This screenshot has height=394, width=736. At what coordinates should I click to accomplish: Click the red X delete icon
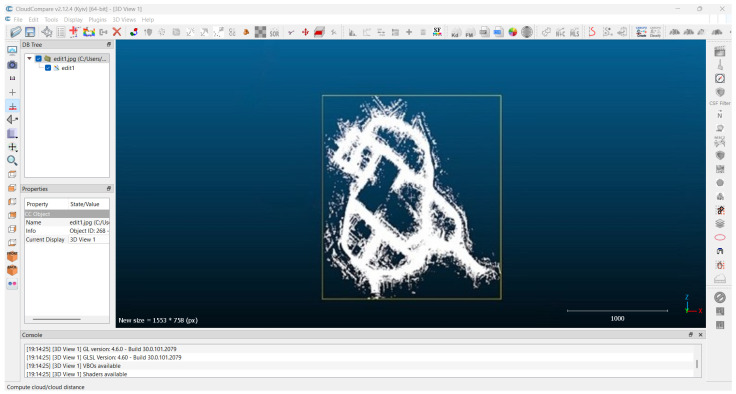coord(117,32)
